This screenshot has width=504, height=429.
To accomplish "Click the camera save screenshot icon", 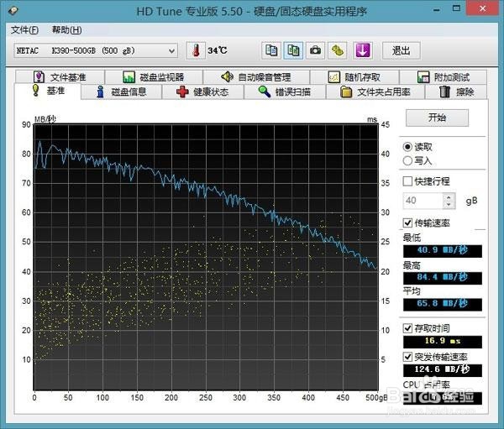I will [x=315, y=50].
